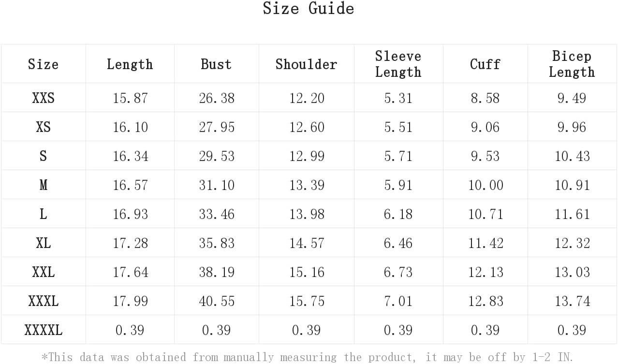Screen dimensions: 618x364
Task: Click the Sleeve Length column header
Action: 398,64
